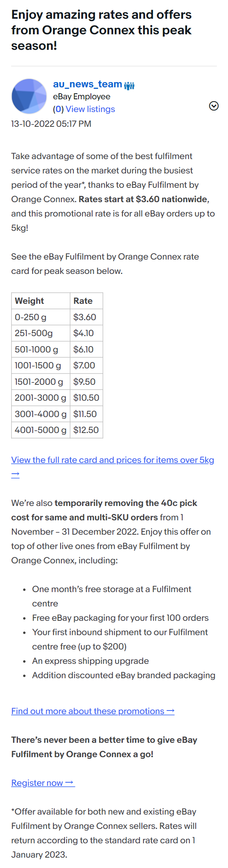
Task: Select the Weight column header cell
Action: point(41,301)
